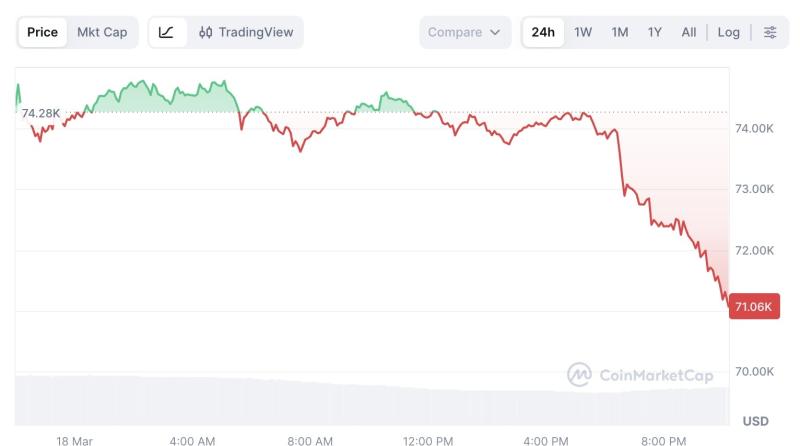Click the volume area under the chart

pos(372,401)
